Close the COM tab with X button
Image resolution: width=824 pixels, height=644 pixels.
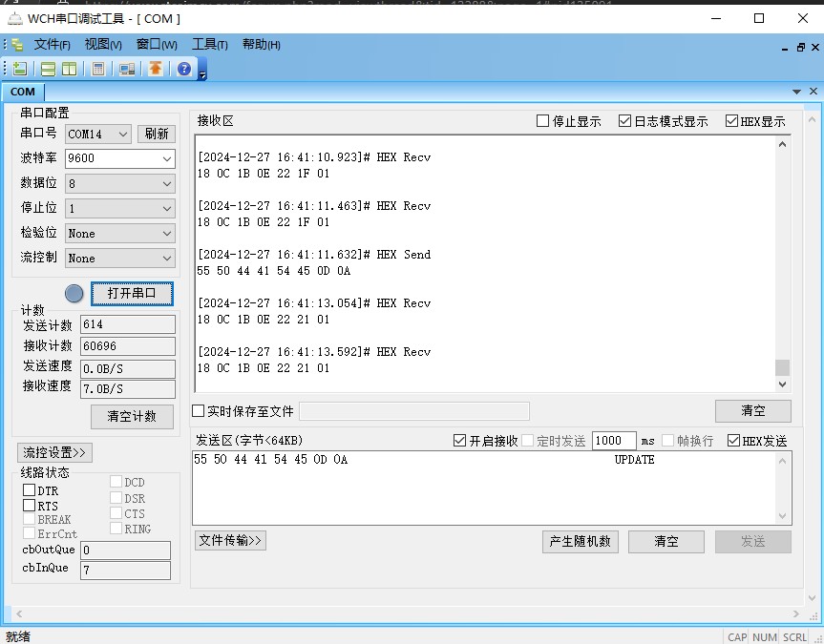pos(813,92)
